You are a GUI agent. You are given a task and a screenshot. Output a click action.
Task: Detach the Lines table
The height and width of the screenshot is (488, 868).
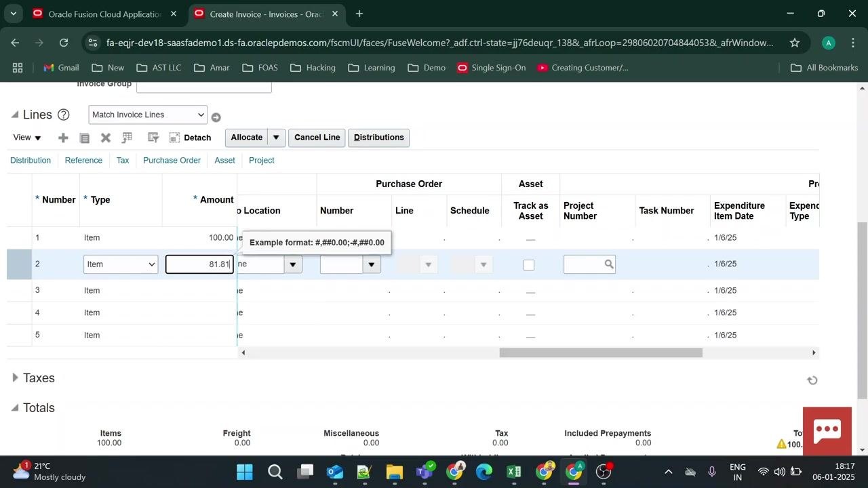tap(190, 138)
